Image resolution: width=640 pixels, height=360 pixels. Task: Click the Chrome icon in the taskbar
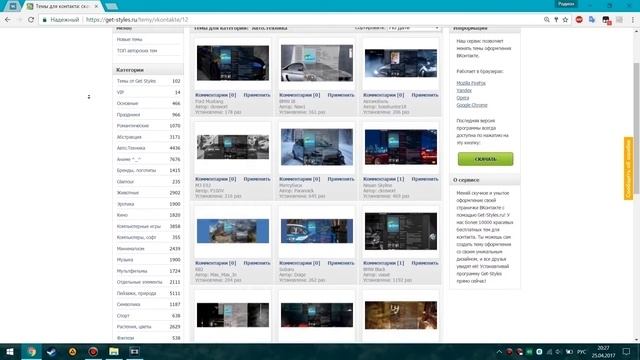[31, 351]
